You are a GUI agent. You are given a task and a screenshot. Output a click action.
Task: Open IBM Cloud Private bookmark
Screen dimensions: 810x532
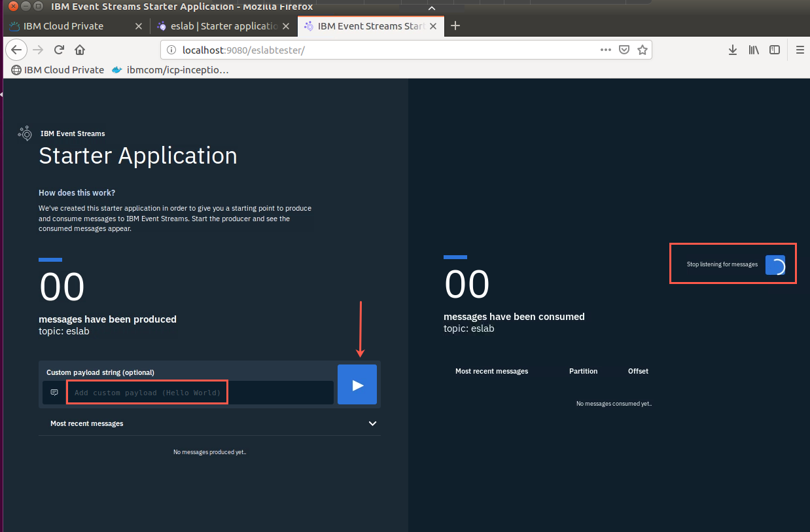pos(58,70)
